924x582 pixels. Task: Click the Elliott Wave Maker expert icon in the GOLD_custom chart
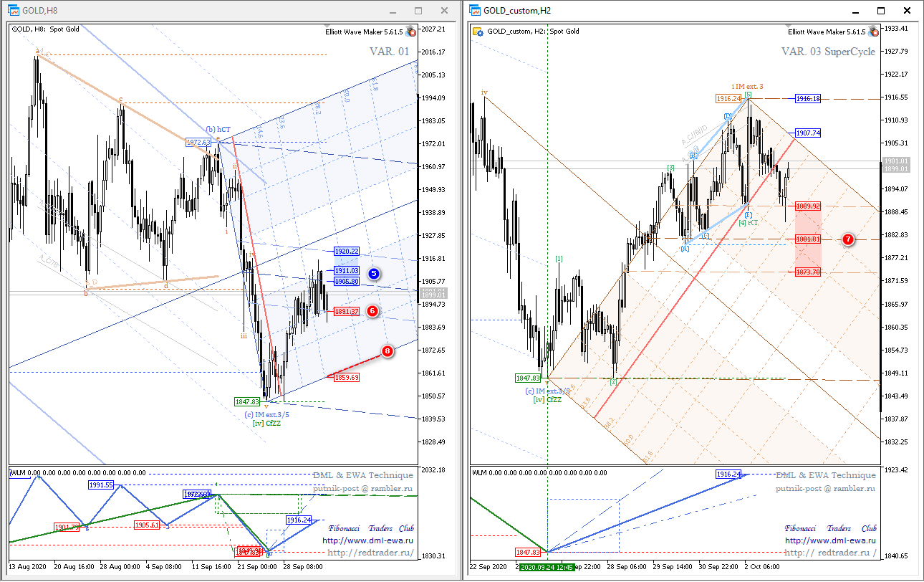click(873, 31)
